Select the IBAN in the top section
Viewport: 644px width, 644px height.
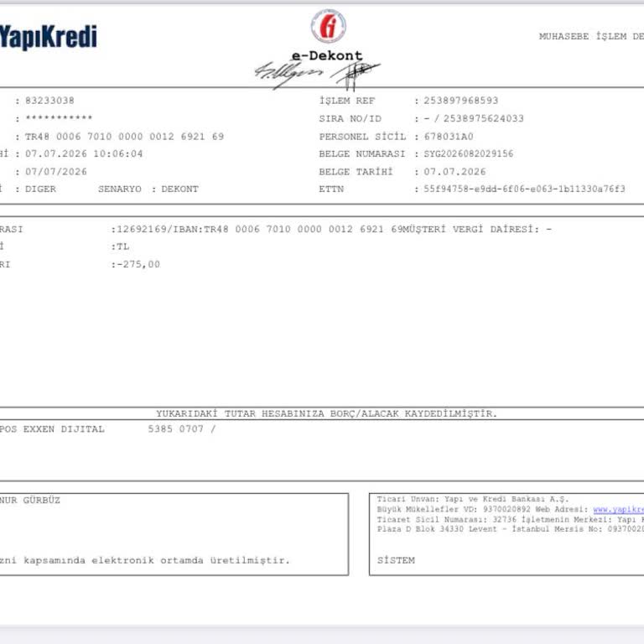[124, 137]
